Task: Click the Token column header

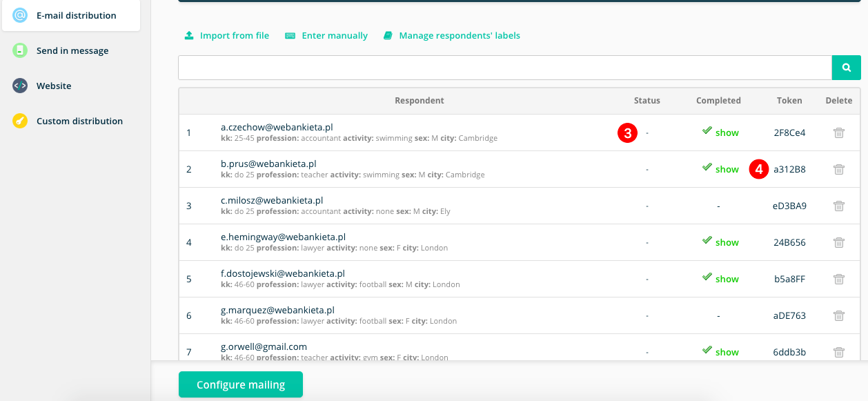Action: (789, 101)
